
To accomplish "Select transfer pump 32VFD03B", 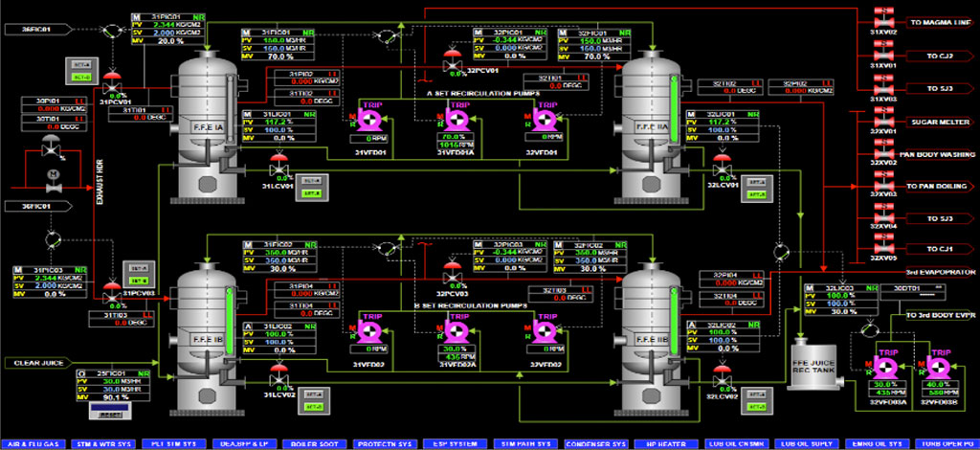I will [x=936, y=367].
